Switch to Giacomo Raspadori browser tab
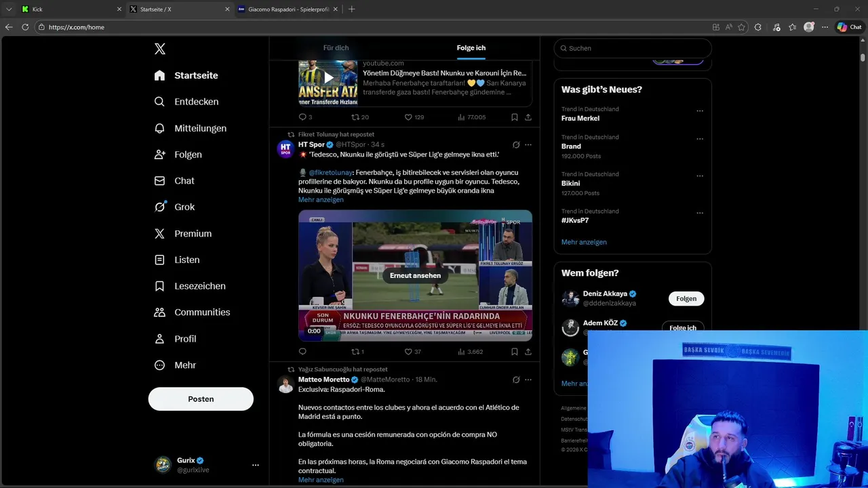The image size is (868, 488). pos(288,9)
